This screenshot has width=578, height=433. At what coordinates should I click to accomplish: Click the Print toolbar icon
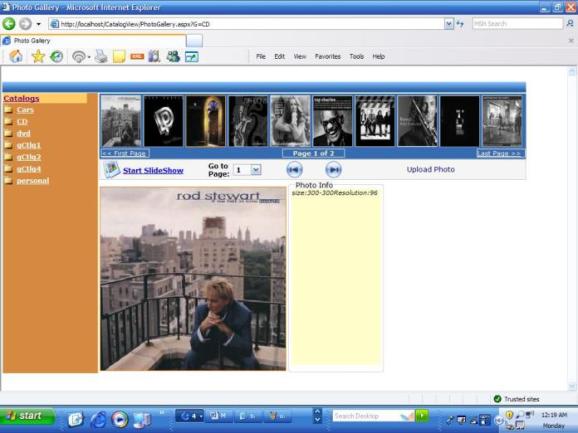coord(101,56)
